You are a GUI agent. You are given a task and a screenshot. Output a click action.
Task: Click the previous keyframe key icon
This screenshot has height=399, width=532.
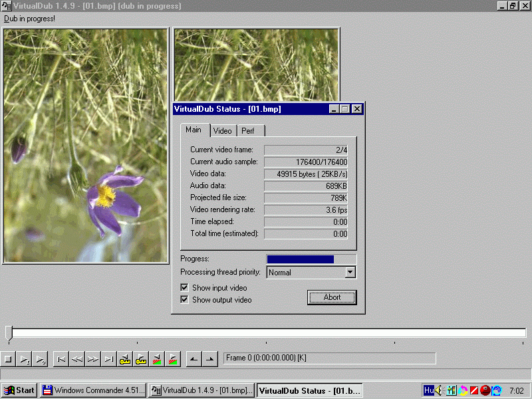(125, 359)
